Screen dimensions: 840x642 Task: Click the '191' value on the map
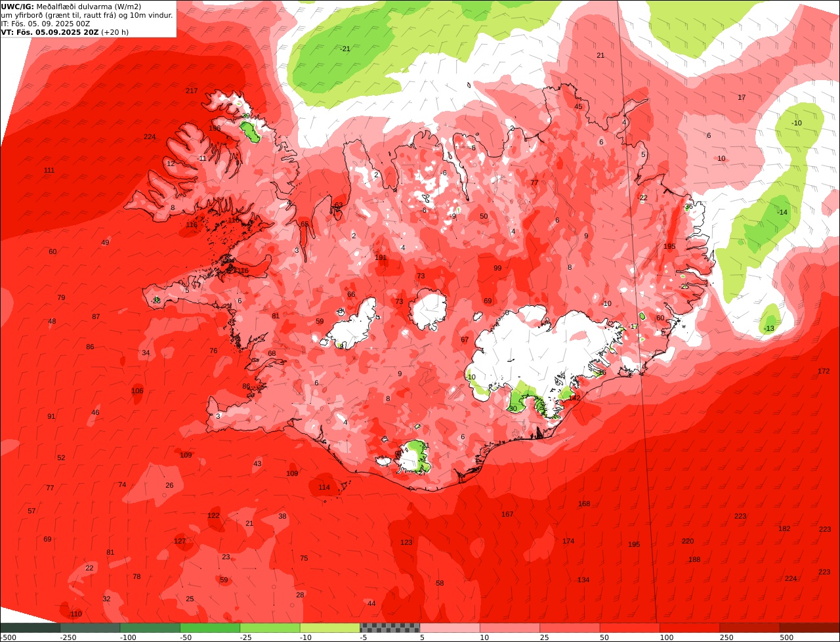point(381,257)
